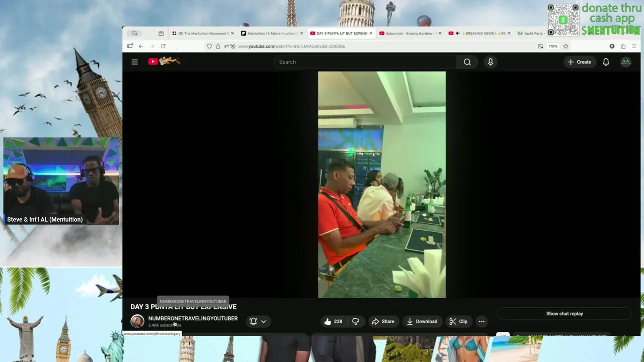Click the YouTube search magnifier button

(x=467, y=62)
